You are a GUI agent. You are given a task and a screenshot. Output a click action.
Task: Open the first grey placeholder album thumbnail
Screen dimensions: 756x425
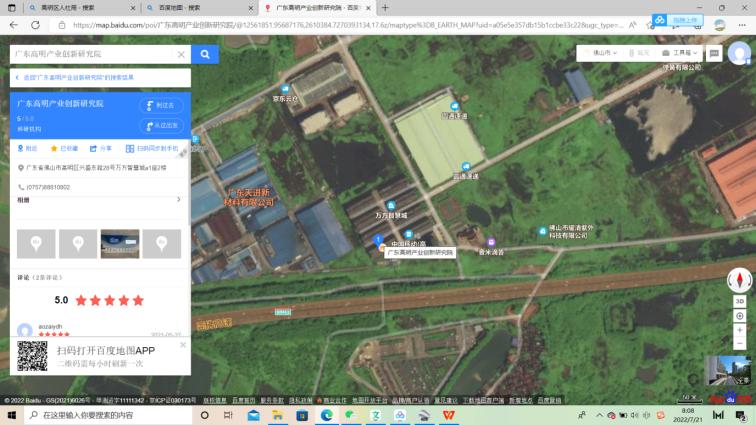click(36, 244)
